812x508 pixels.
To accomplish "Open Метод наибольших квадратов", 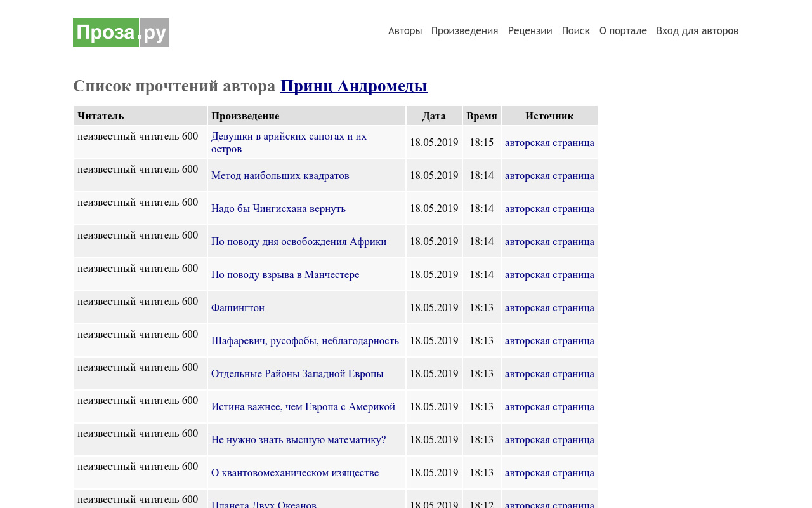I will [x=280, y=175].
